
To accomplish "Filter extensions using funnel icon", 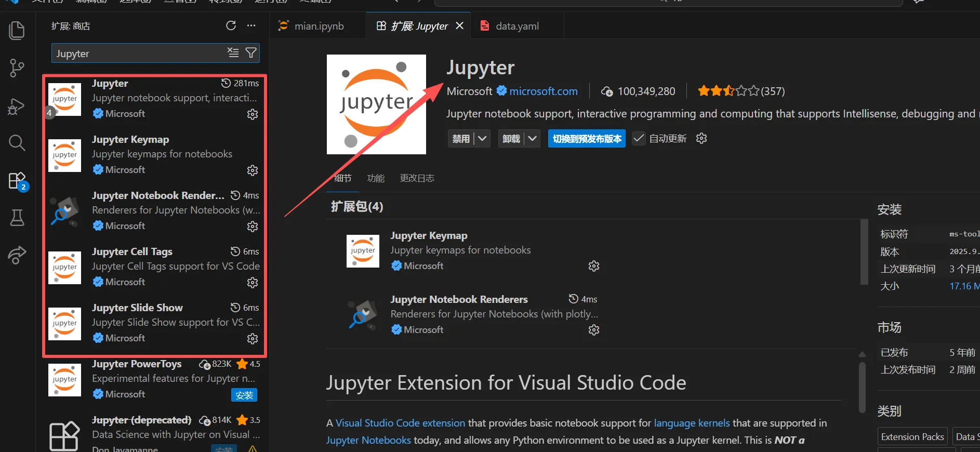I will (251, 53).
